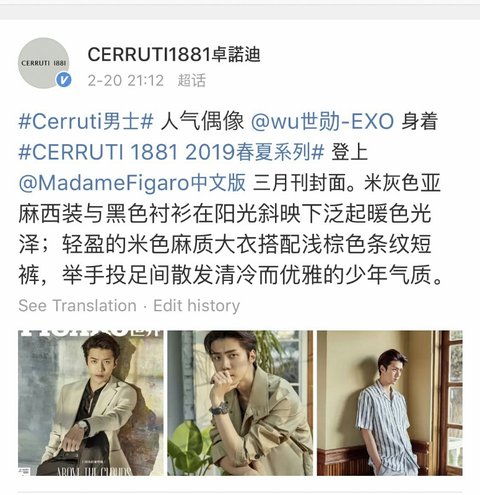The height and width of the screenshot is (495, 480).
Task: Enlarge the beige trench coat photo
Action: click(240, 403)
